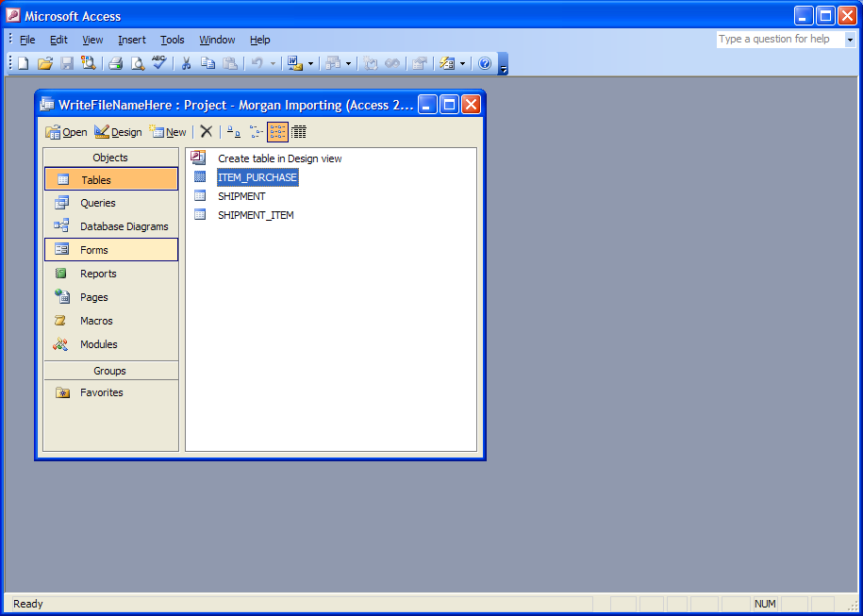The image size is (863, 616).
Task: Select the SHIPMENT_ITEM table
Action: 256,215
